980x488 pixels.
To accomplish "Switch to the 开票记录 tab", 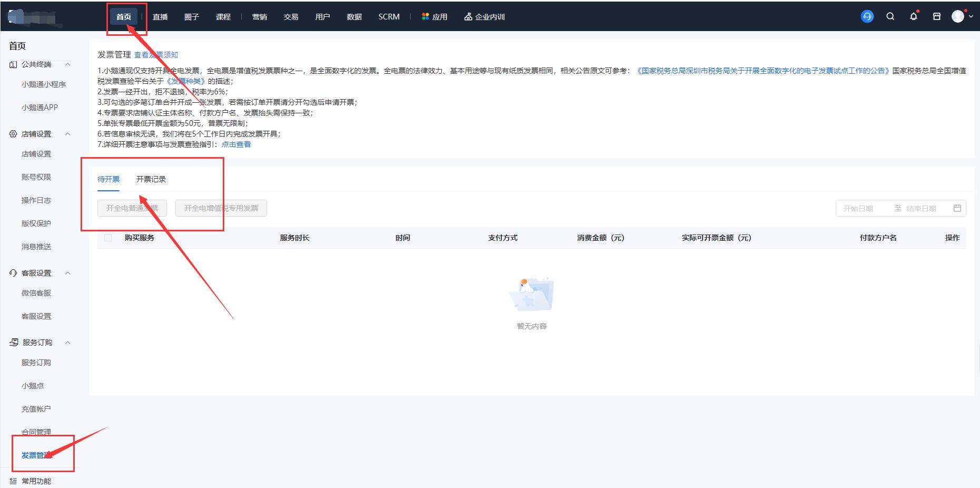I will click(151, 179).
